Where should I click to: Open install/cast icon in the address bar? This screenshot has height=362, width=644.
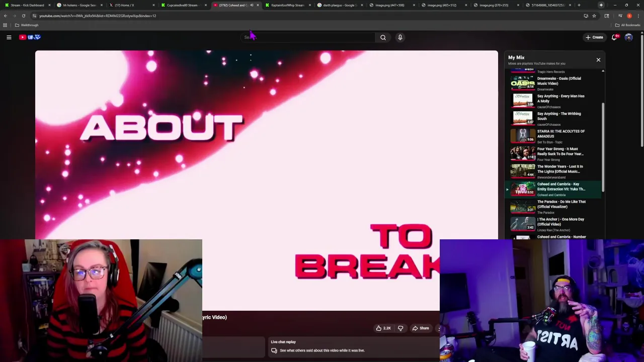tap(586, 16)
